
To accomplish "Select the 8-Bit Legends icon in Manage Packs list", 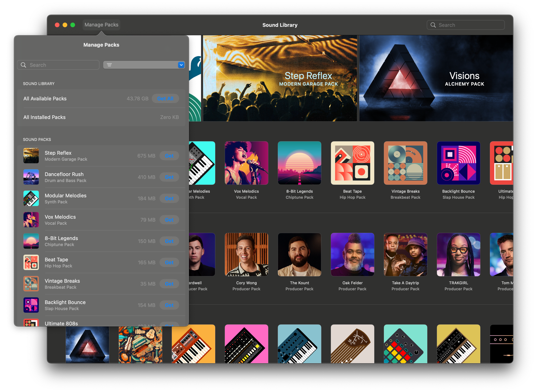I will point(31,241).
